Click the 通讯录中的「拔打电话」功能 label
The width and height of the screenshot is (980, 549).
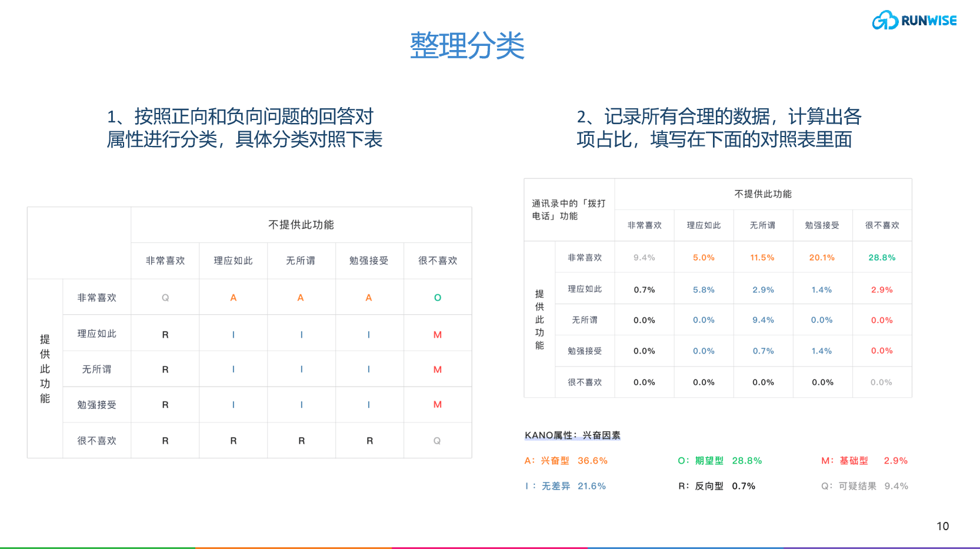[x=568, y=209]
